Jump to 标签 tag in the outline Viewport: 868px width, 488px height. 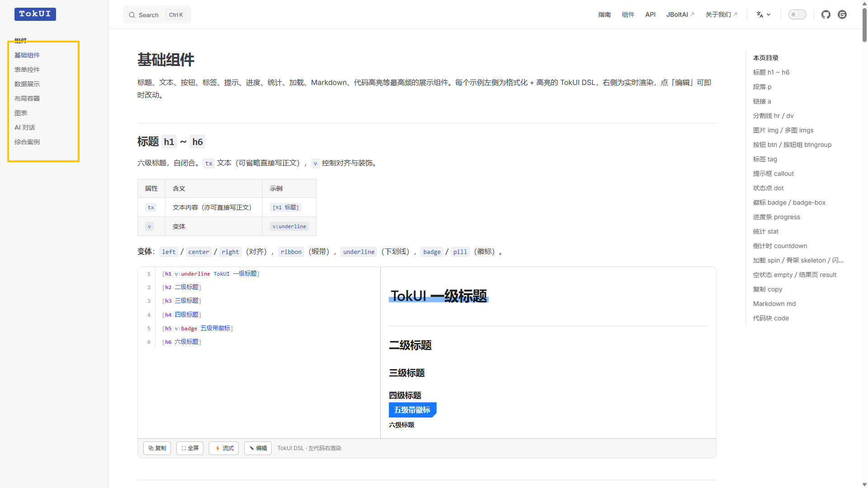[765, 159]
